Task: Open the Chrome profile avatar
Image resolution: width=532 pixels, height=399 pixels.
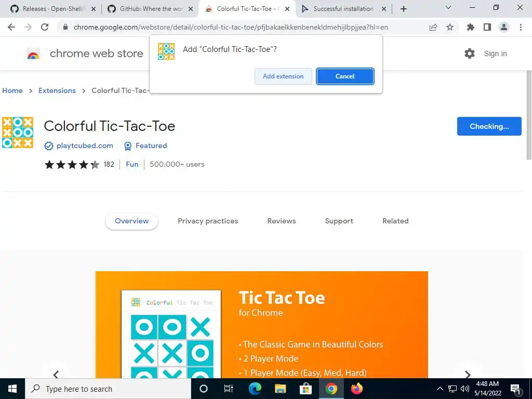Action: click(x=504, y=27)
